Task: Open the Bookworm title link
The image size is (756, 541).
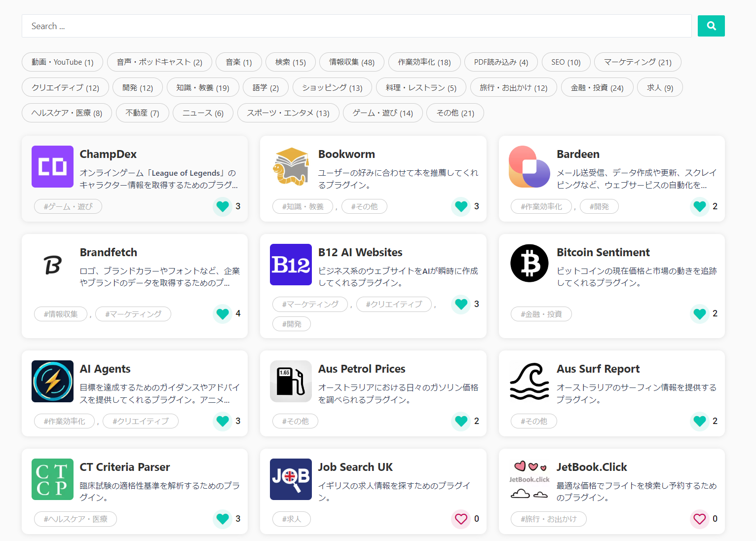Action: [346, 154]
